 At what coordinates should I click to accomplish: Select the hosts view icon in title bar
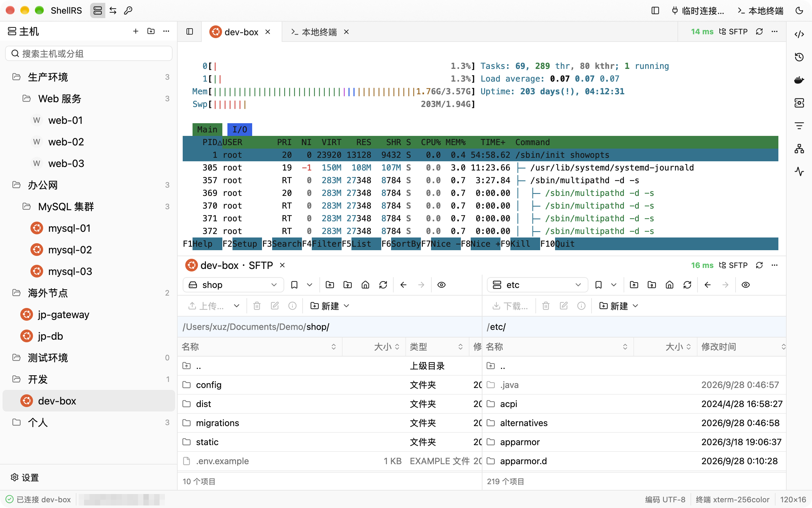click(98, 10)
